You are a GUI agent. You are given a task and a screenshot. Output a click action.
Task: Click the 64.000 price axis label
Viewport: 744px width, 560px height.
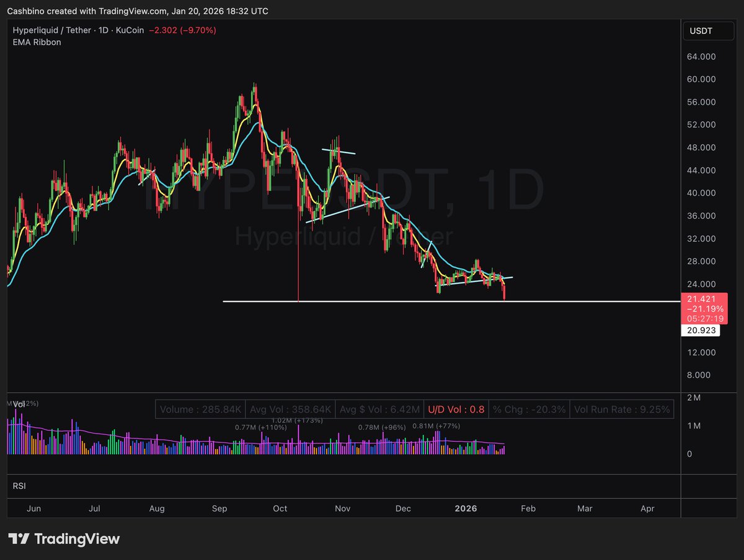(702, 56)
